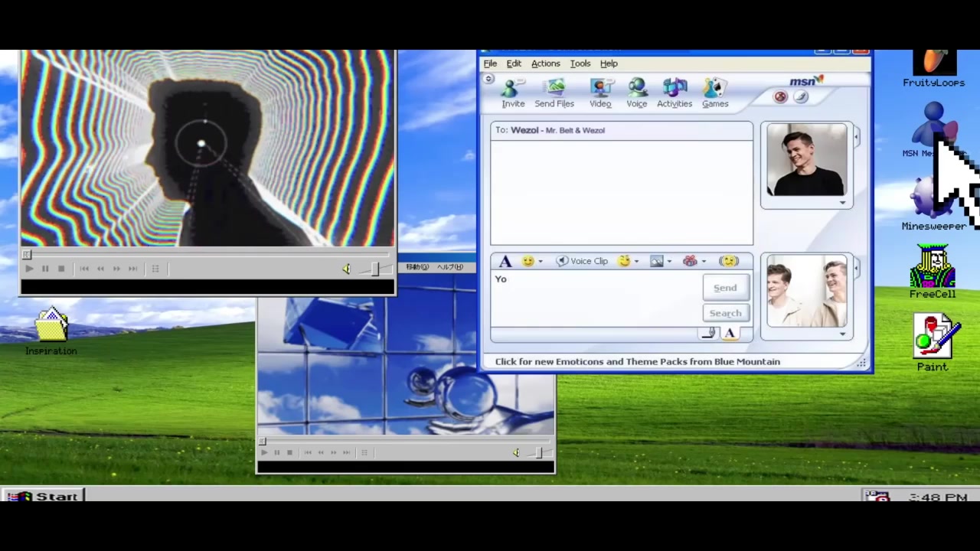Open the font formatting 'A' icon
This screenshot has height=551, width=980.
505,262
